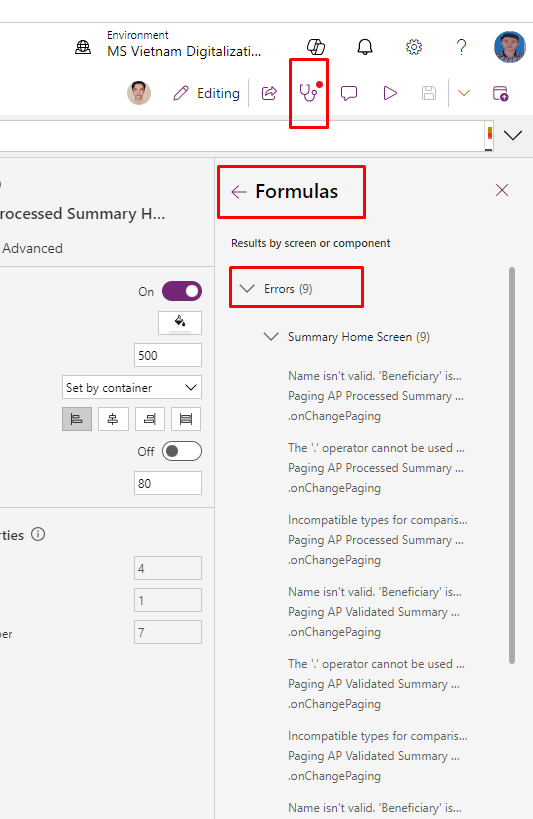
Task: Click the Share app icon
Action: tap(269, 93)
